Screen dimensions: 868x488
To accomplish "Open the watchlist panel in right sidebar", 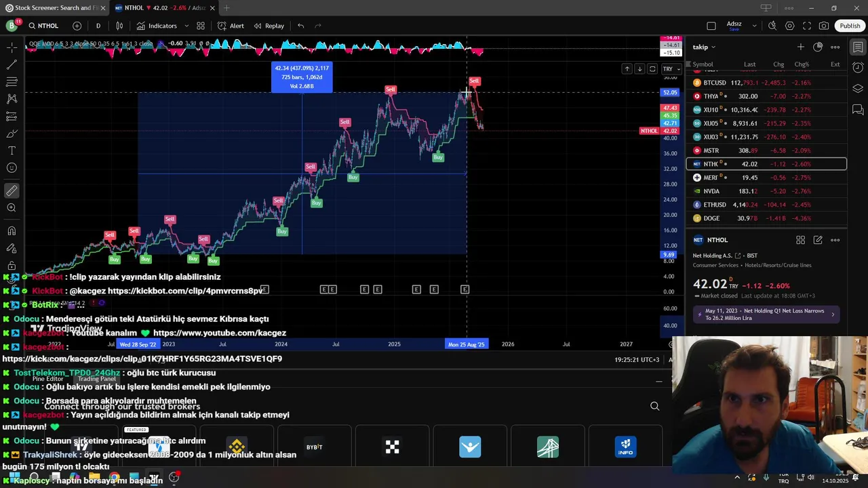I will tap(858, 47).
